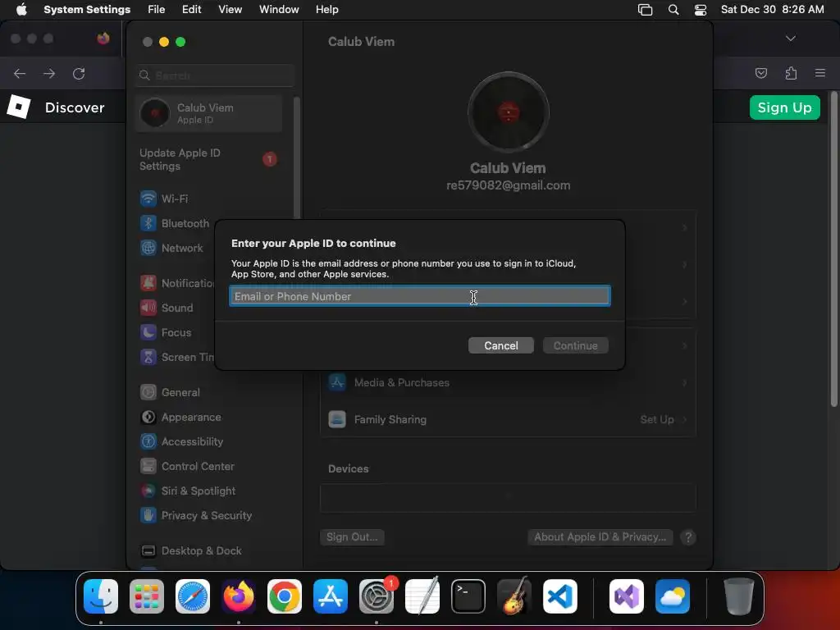Open App Store from the Dock
The width and height of the screenshot is (840, 630).
(x=331, y=596)
